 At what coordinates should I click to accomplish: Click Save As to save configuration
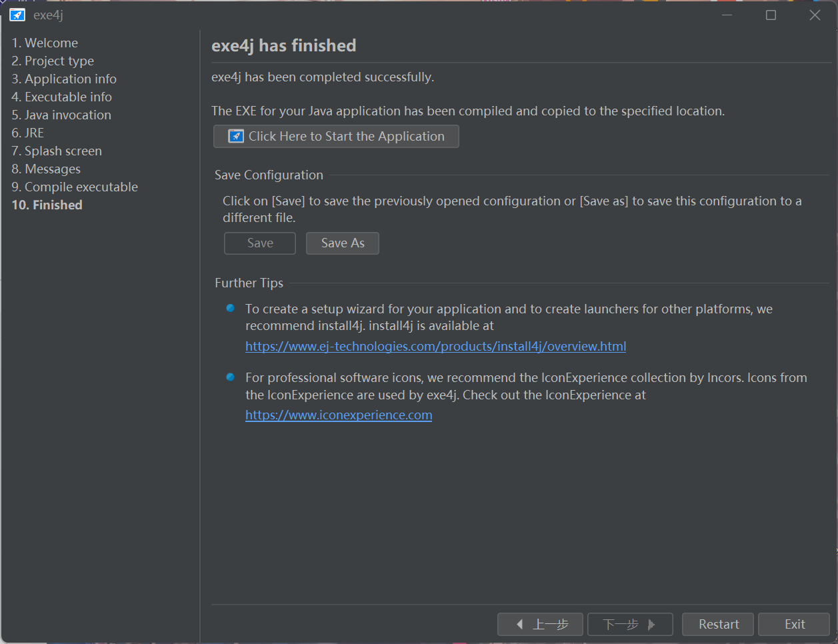[x=343, y=243]
